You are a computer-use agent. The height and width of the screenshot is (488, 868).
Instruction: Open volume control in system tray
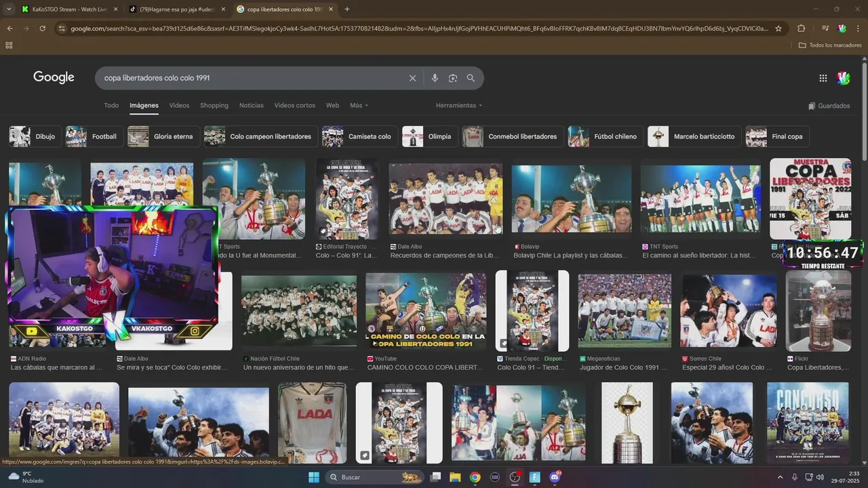(x=819, y=477)
